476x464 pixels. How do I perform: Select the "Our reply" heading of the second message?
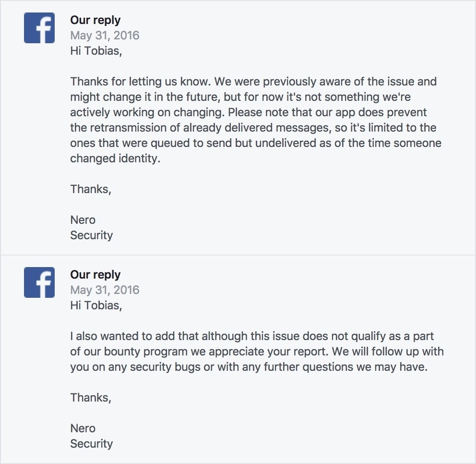(95, 275)
